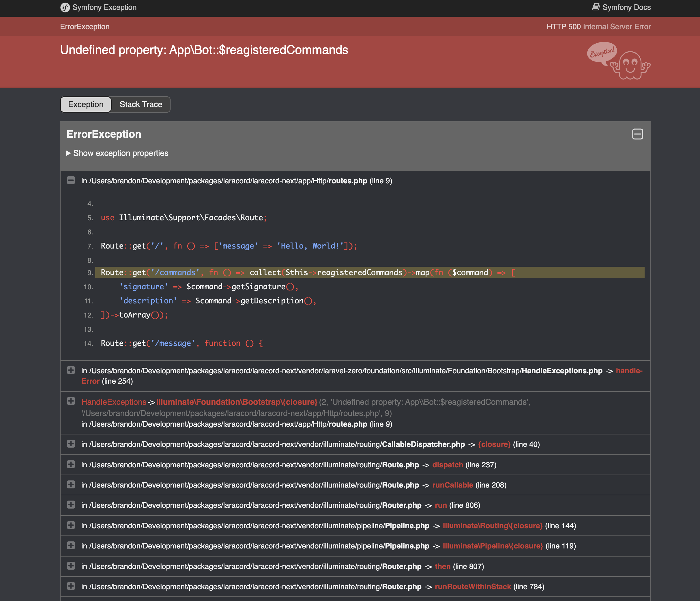Expand the CallableDispatcher.php closure trace entry

tap(71, 444)
